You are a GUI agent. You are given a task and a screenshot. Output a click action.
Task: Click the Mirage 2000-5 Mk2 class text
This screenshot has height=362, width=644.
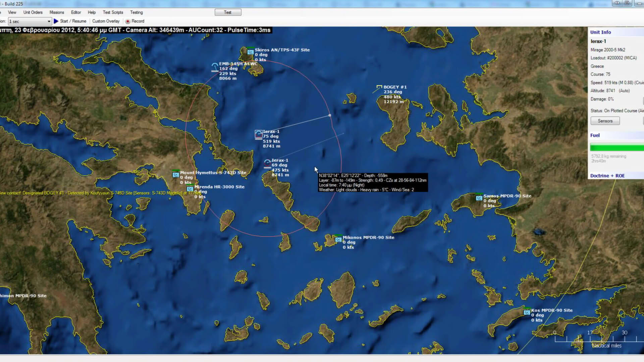click(608, 50)
